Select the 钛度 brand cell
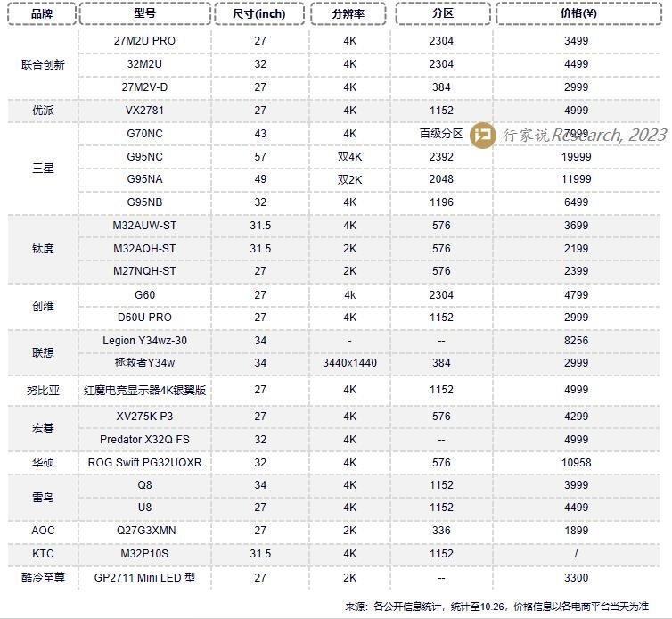This screenshot has height=619, width=672. [x=43, y=249]
